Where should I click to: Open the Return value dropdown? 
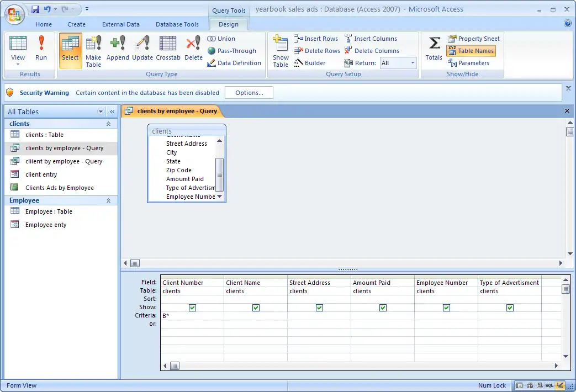pos(413,63)
